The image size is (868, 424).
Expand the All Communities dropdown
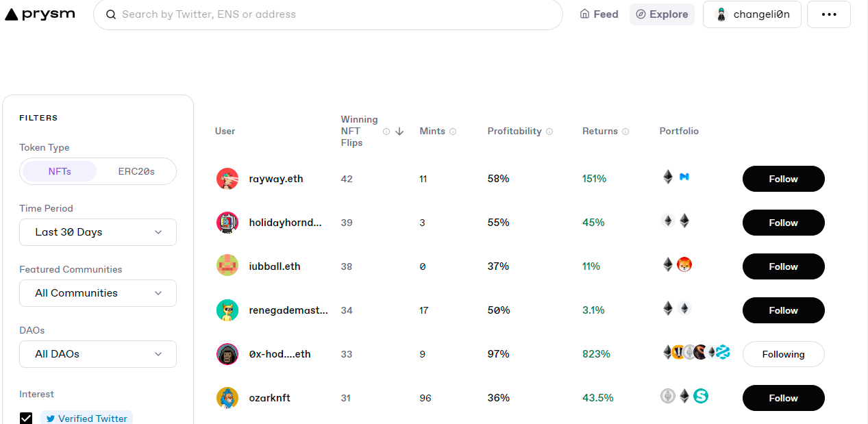pos(98,293)
